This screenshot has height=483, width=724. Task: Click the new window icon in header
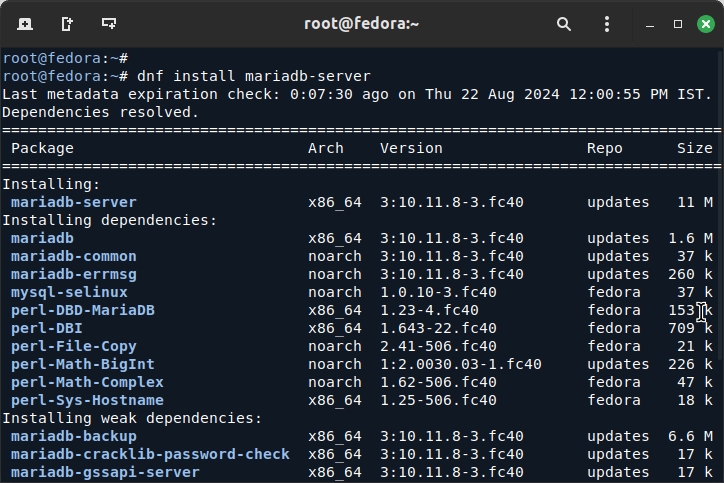tap(67, 24)
